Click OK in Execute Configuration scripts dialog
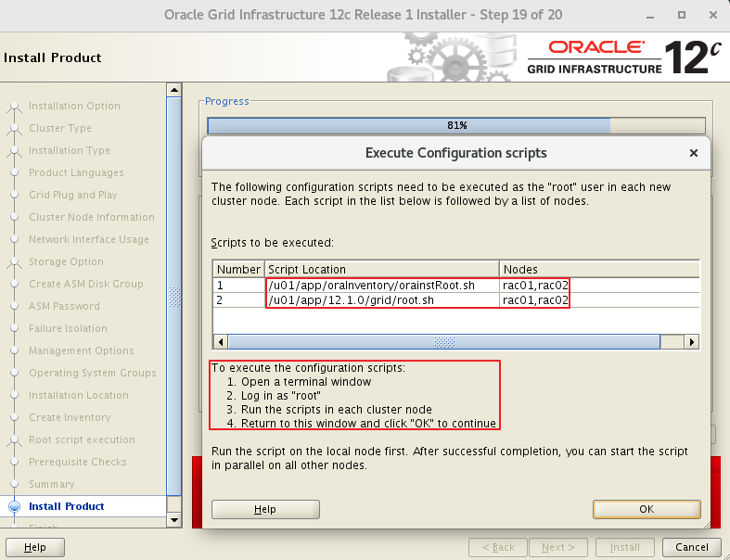This screenshot has height=560, width=730. (647, 509)
